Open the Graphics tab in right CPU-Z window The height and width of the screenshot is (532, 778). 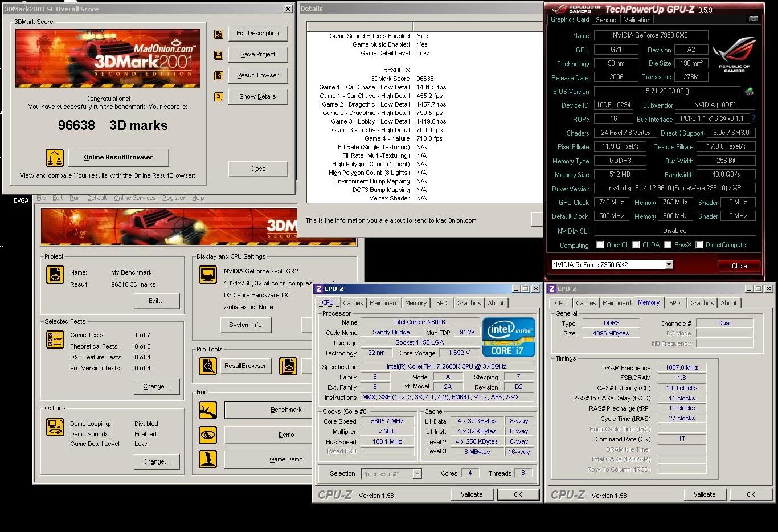pos(702,303)
